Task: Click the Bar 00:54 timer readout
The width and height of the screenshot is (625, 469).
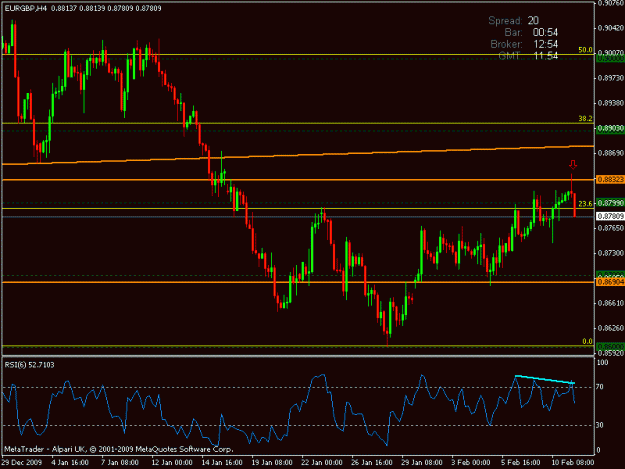Action: [x=531, y=32]
